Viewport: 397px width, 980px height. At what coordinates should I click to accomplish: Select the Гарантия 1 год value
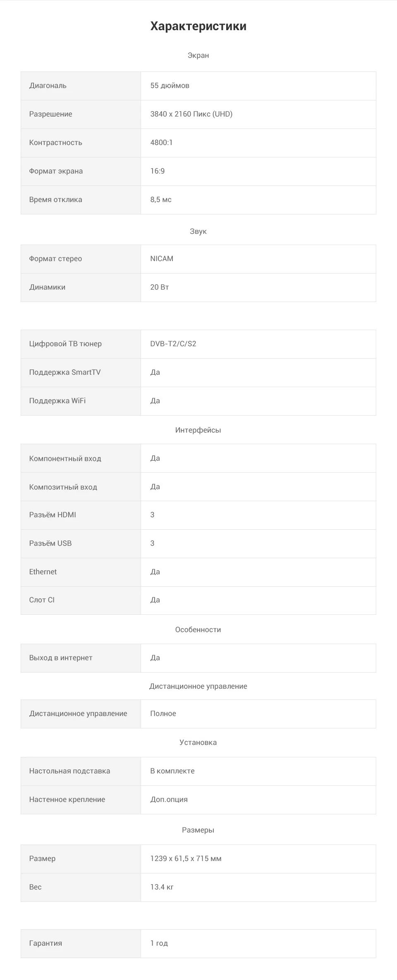click(159, 943)
